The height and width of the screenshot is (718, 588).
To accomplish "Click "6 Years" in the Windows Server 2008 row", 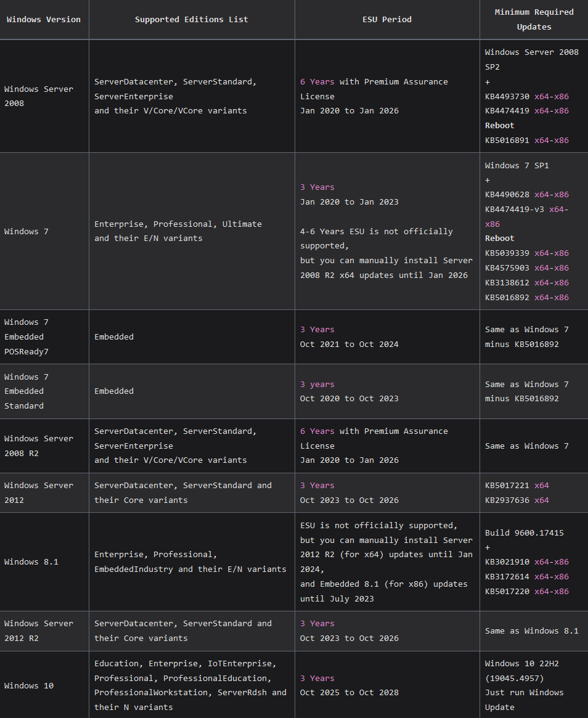I will coord(317,82).
